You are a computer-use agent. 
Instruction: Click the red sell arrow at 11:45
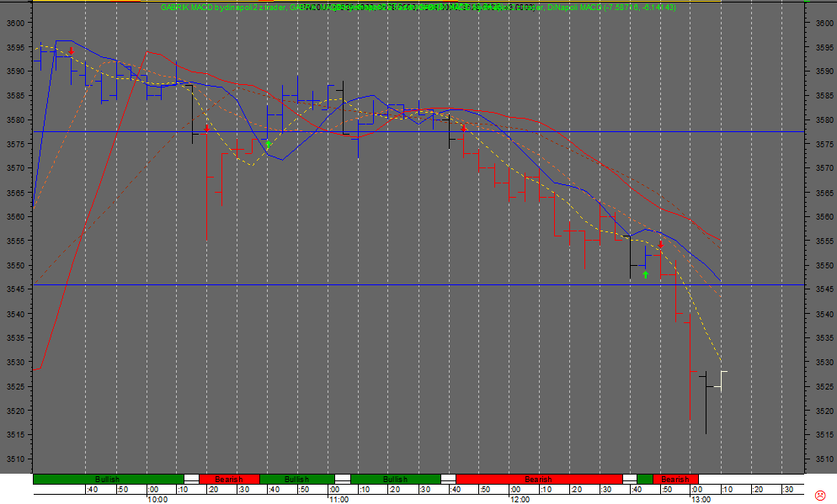click(x=464, y=128)
